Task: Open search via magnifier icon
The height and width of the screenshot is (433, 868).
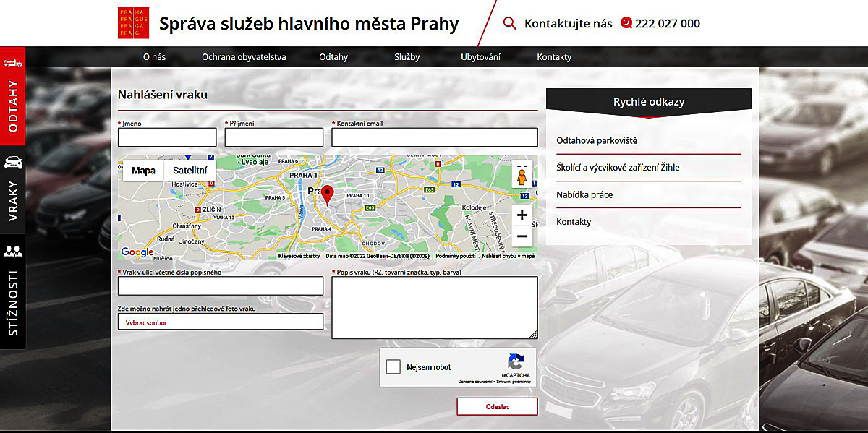Action: pos(510,23)
